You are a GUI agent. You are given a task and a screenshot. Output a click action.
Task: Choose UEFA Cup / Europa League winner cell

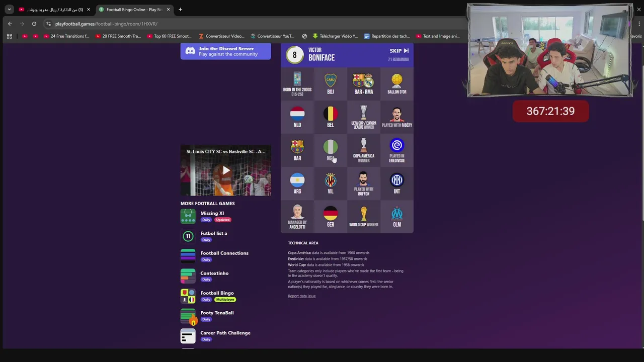pos(364,117)
